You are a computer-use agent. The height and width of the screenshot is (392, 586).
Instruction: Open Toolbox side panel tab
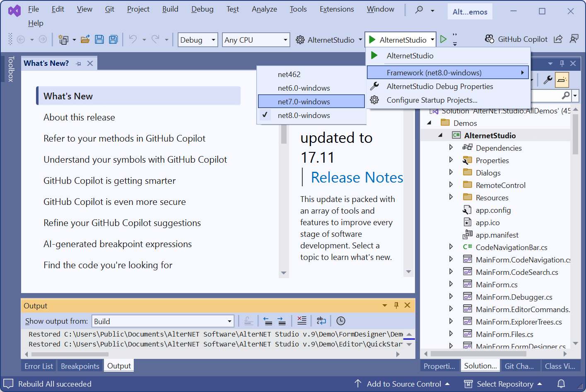tap(11, 69)
